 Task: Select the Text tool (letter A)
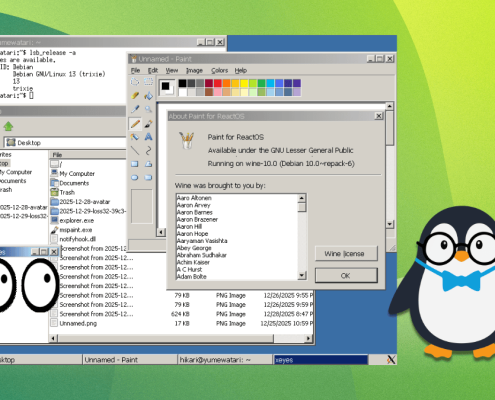pyautogui.click(x=148, y=137)
